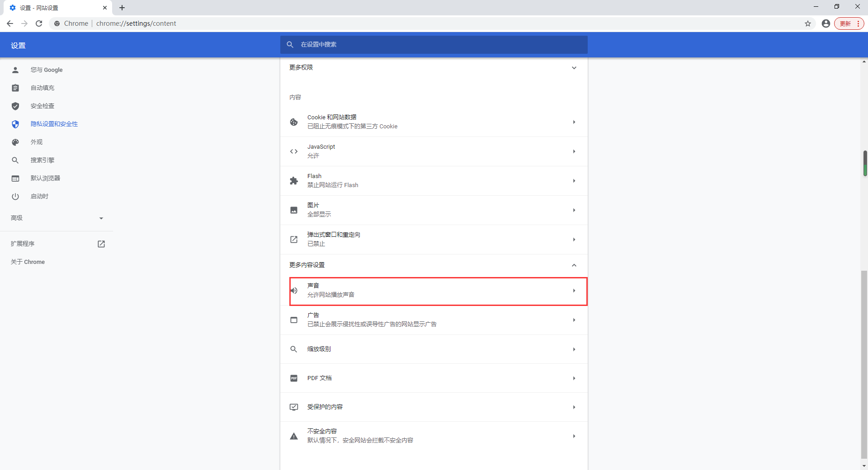Open 图片 settings row arrow
This screenshot has width=868, height=470.
pyautogui.click(x=574, y=210)
